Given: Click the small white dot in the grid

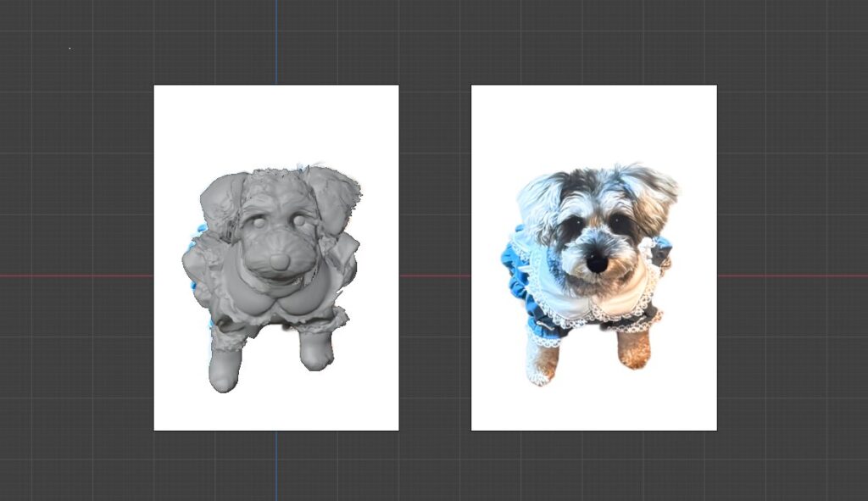Looking at the screenshot, I should click(x=70, y=49).
